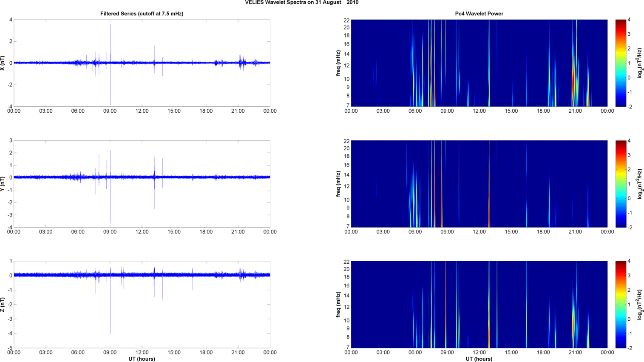Click freq (mHz) label of top spectrogram
This screenshot has height=362, width=644.
[x=339, y=63]
